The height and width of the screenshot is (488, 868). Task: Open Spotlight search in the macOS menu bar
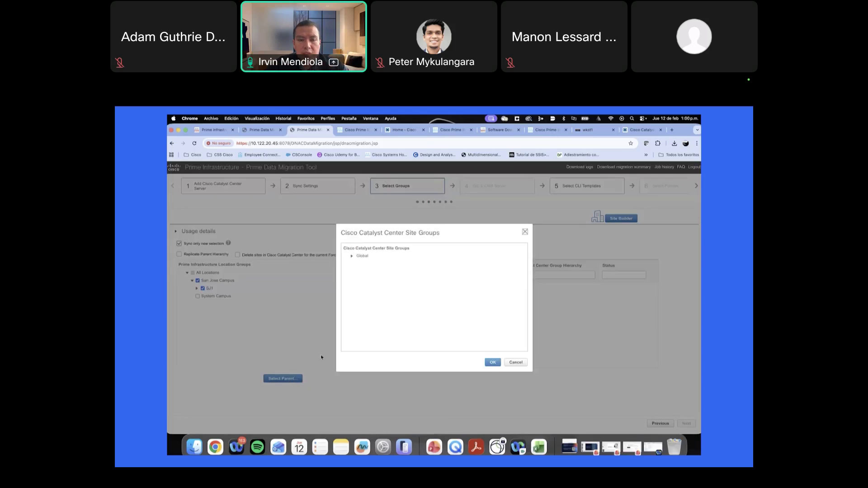pyautogui.click(x=632, y=118)
